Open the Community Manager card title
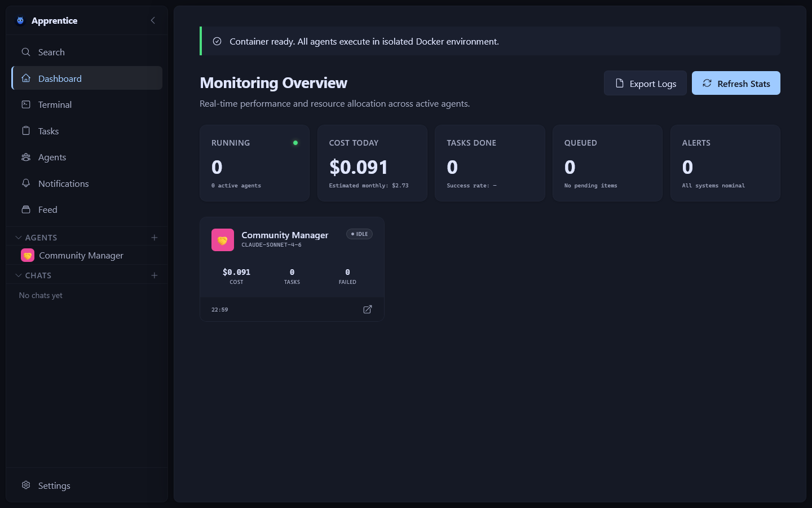Image resolution: width=812 pixels, height=508 pixels. coord(285,235)
